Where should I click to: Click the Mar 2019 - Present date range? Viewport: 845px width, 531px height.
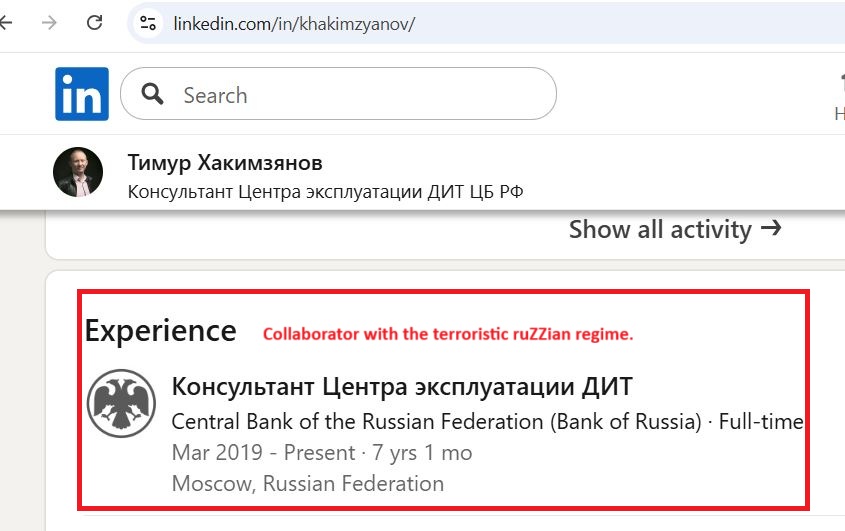pyautogui.click(x=263, y=452)
